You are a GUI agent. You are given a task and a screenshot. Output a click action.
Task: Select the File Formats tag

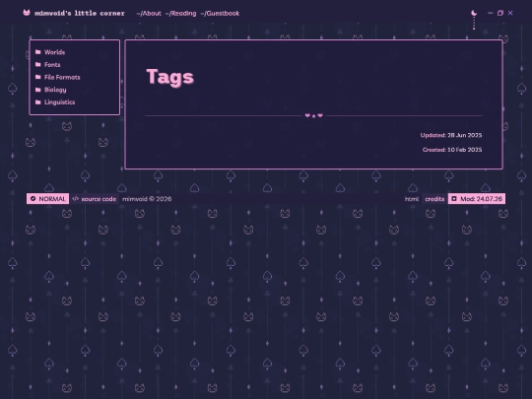(62, 78)
